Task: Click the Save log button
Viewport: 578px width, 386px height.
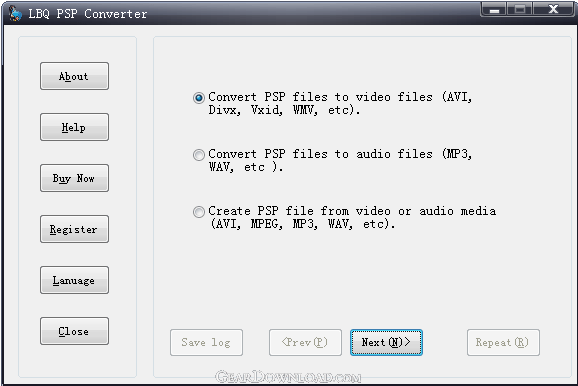Action: [206, 342]
